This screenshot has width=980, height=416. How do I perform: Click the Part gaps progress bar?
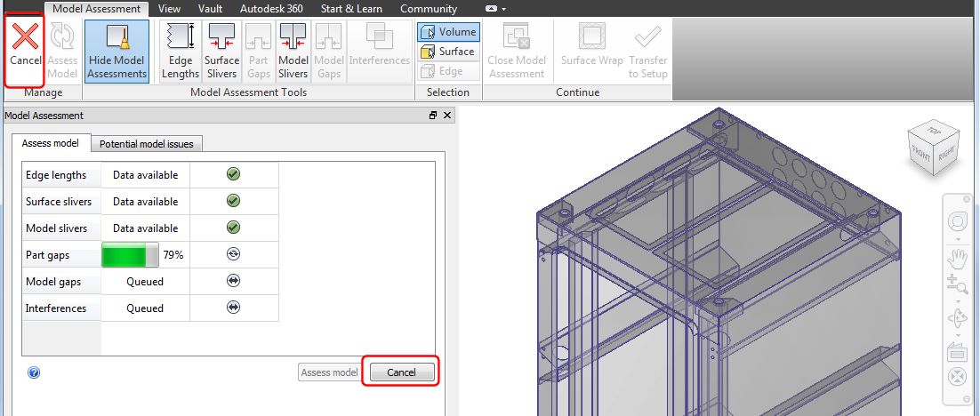coord(129,255)
